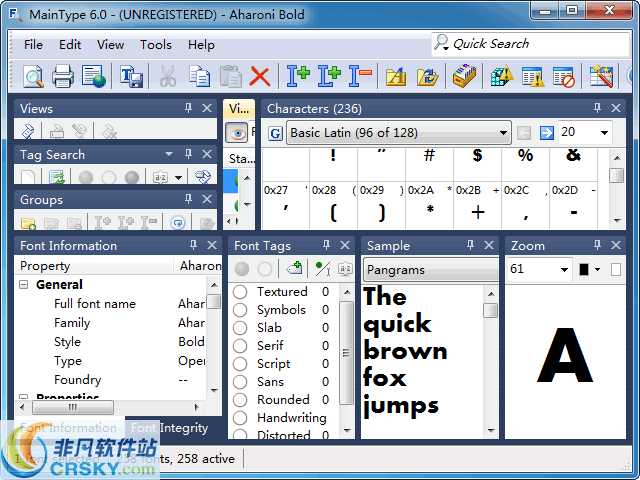The height and width of the screenshot is (480, 640).
Task: Close the Font Tags panel
Action: click(x=345, y=245)
